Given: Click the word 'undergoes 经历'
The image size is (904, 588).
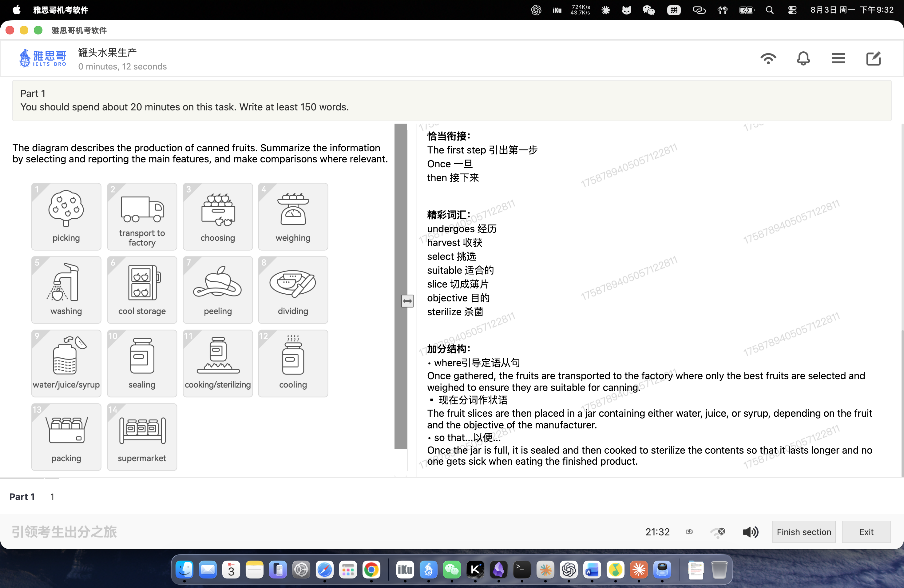Looking at the screenshot, I should [x=462, y=228].
